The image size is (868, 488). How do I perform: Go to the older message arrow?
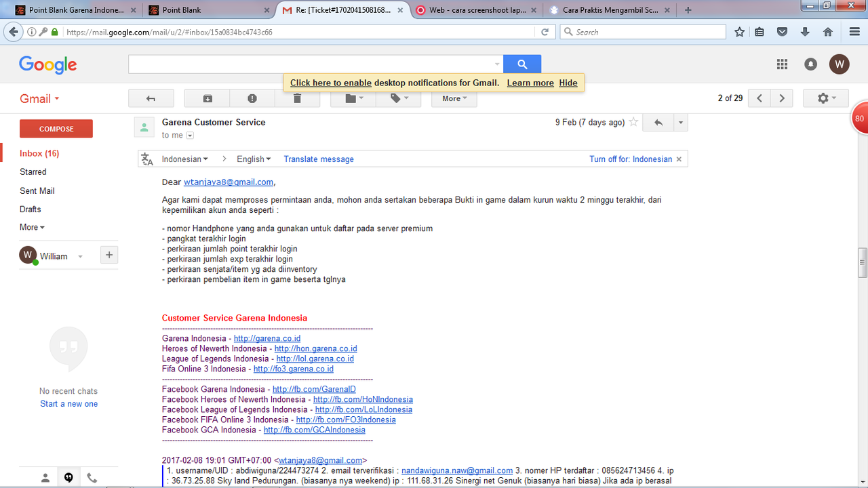[782, 98]
